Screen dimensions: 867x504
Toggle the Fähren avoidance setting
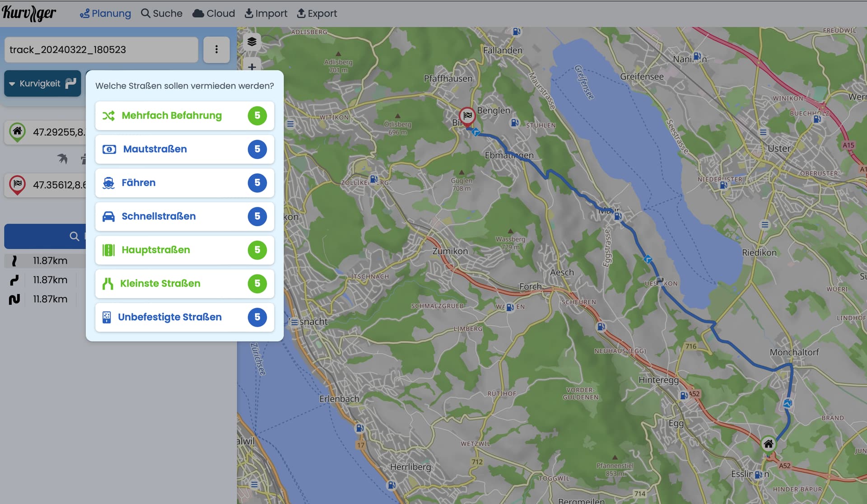185,183
